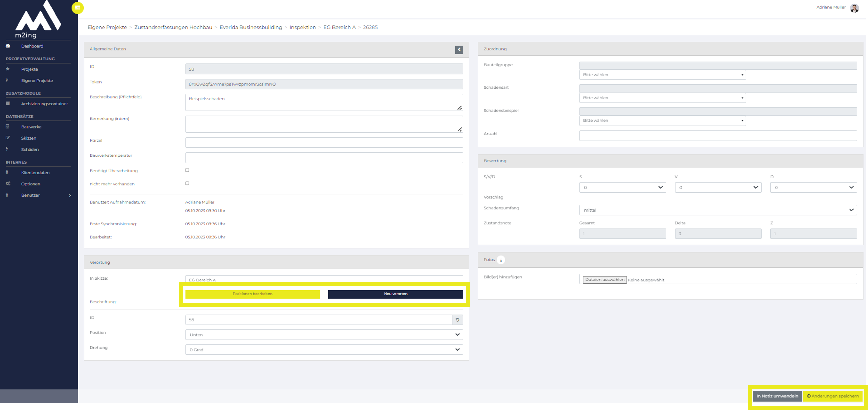Viewport: 868px width, 410px height.
Task: Click the m2ing logo
Action: pos(38,19)
